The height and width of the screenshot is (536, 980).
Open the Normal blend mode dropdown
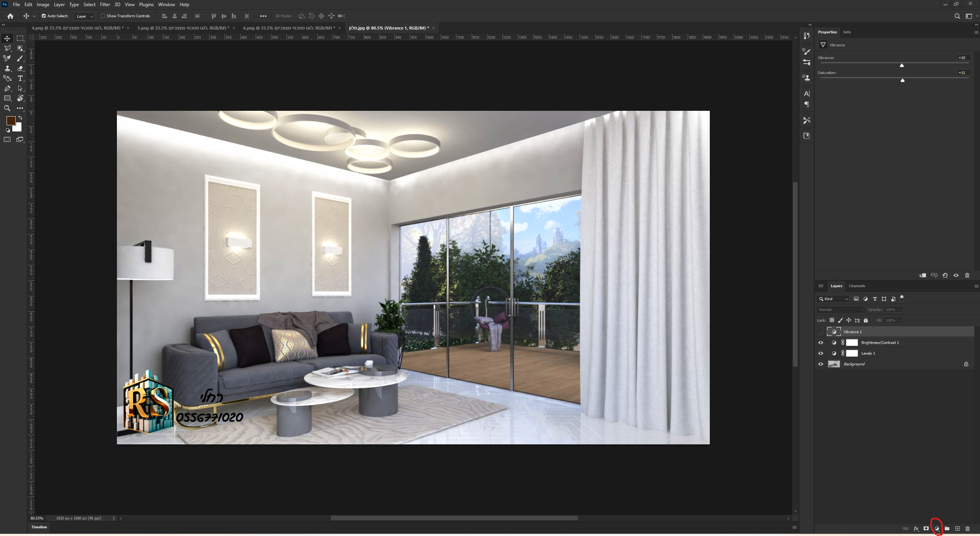(840, 310)
